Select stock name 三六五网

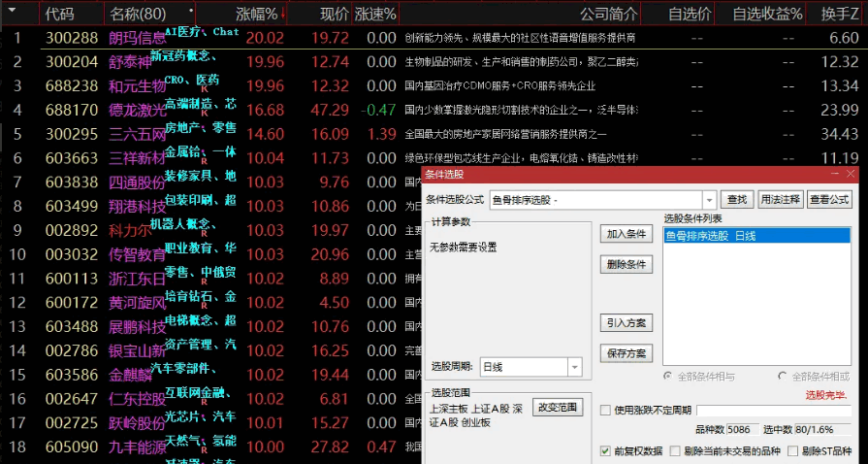coord(138,134)
